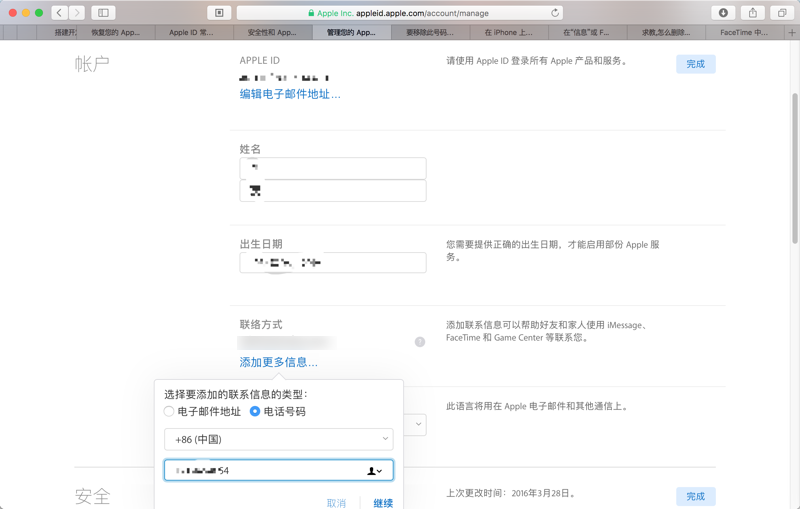Focus the appleid.apple.com address bar
This screenshot has height=509, width=800.
click(401, 13)
